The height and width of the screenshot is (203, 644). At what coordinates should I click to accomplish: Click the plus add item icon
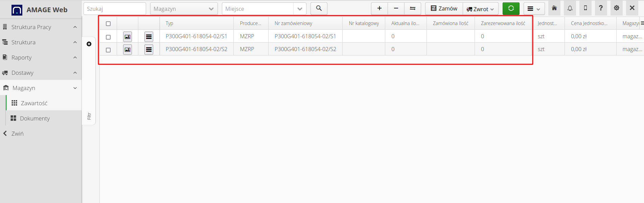click(x=379, y=8)
